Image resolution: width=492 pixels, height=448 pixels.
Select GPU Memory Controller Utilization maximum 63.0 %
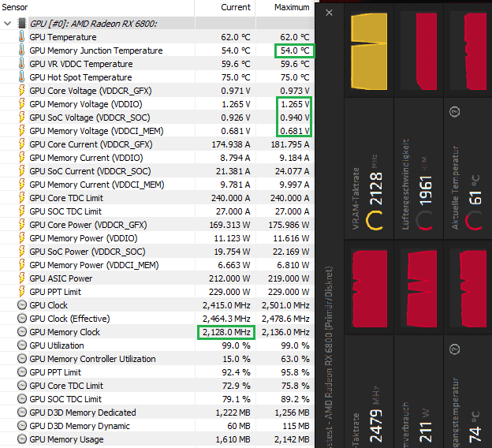coord(295,359)
